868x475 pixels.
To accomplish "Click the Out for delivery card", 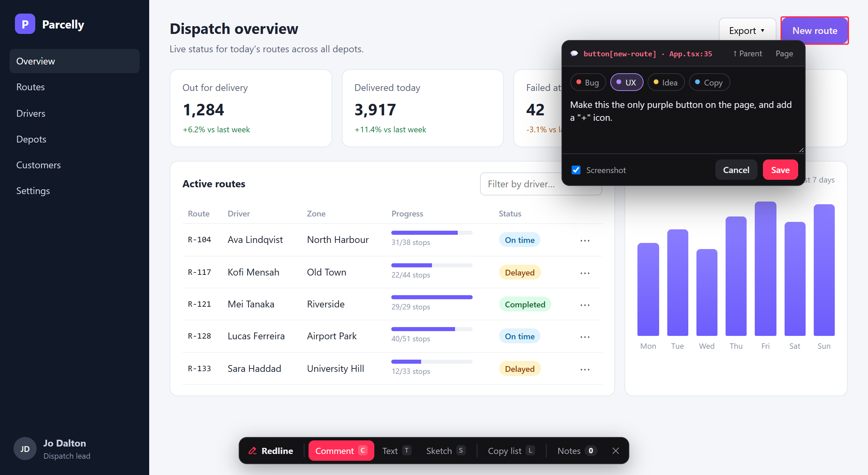I will 251,108.
